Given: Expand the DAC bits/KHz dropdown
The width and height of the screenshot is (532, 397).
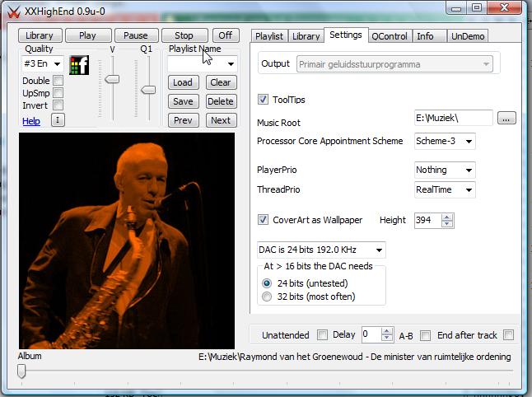Looking at the screenshot, I should 379,250.
